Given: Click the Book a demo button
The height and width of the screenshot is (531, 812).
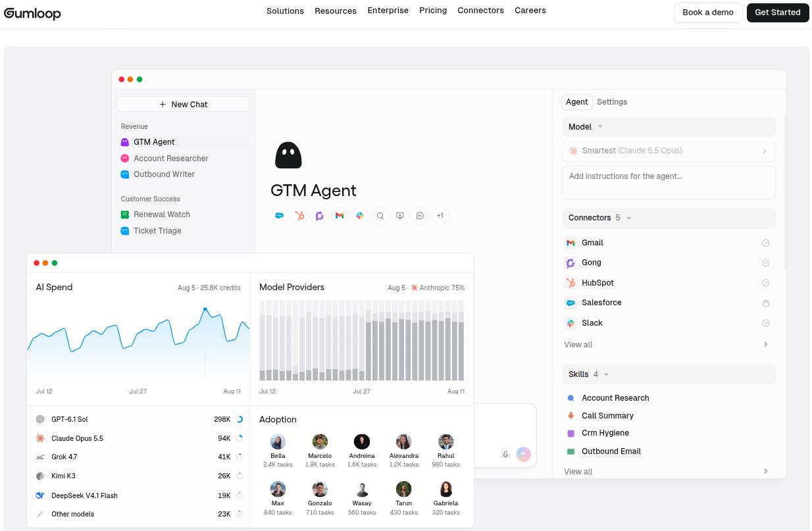Looking at the screenshot, I should [x=708, y=13].
